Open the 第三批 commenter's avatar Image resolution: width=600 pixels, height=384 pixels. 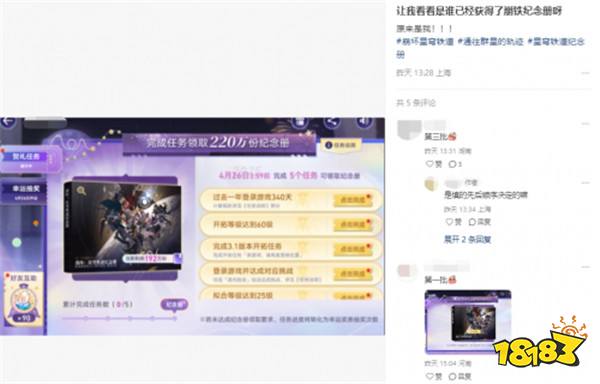[409, 130]
